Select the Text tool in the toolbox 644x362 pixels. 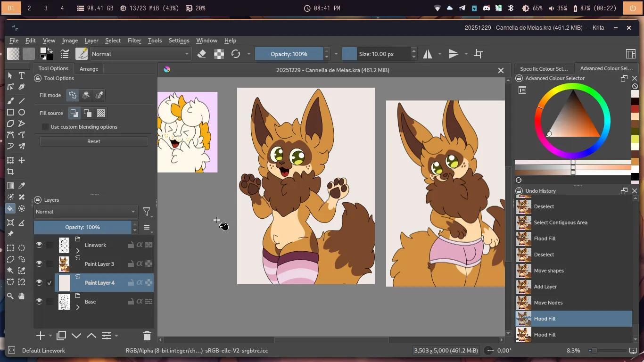point(22,75)
